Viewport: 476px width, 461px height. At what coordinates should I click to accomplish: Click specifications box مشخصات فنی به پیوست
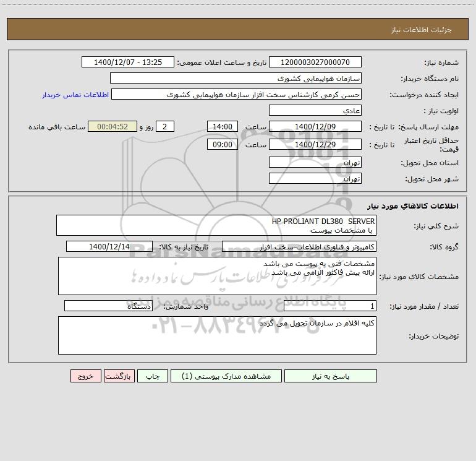(x=217, y=276)
